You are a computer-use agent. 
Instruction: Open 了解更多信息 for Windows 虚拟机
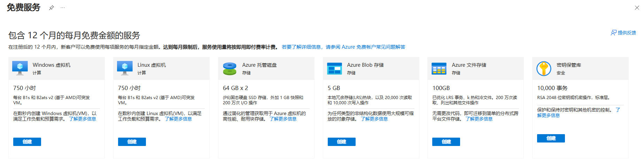(83, 119)
